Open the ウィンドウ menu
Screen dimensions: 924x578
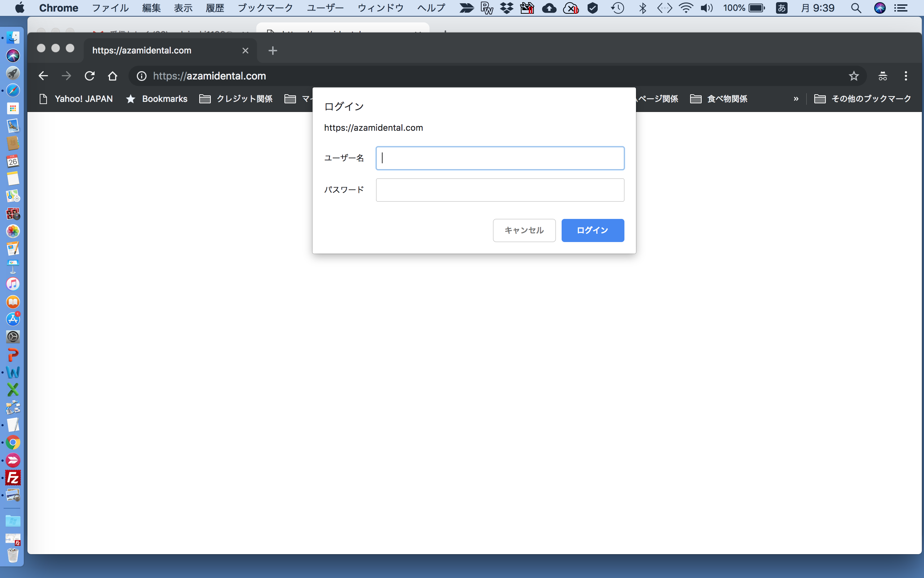pos(380,8)
